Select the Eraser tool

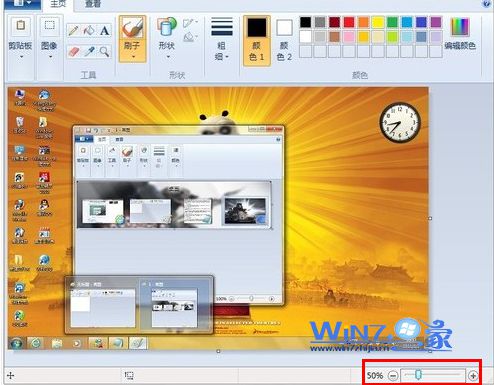74,52
